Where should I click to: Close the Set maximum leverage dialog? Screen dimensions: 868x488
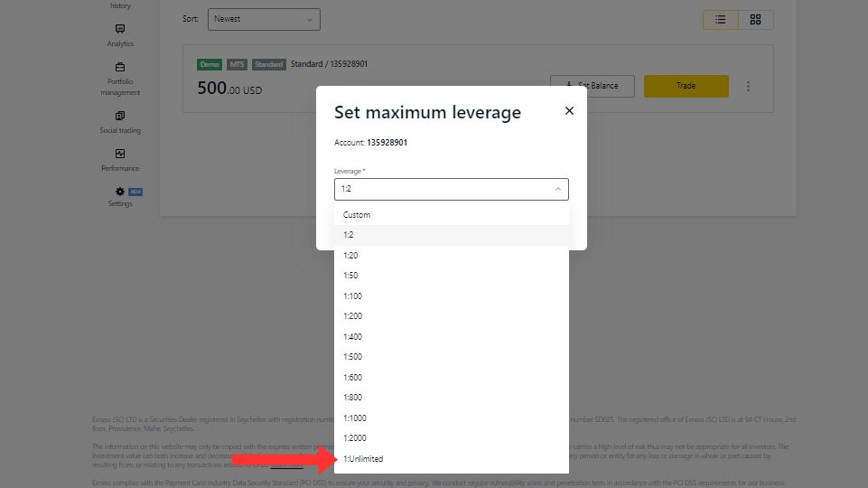point(569,111)
